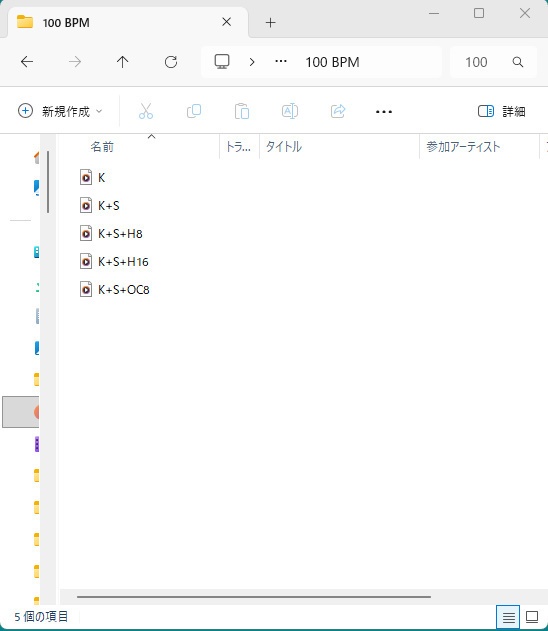Viewport: 548px width, 631px height.
Task: Minimize the Explorer window
Action: (x=434, y=13)
